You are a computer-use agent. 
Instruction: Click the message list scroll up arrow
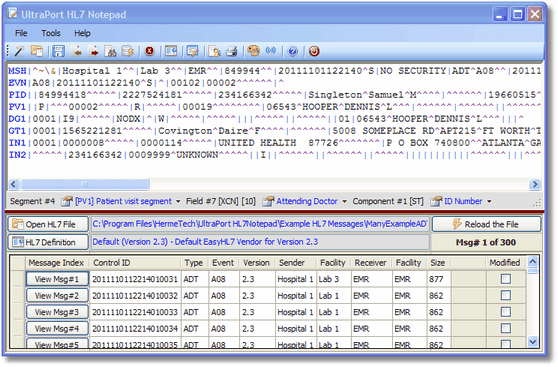533,262
